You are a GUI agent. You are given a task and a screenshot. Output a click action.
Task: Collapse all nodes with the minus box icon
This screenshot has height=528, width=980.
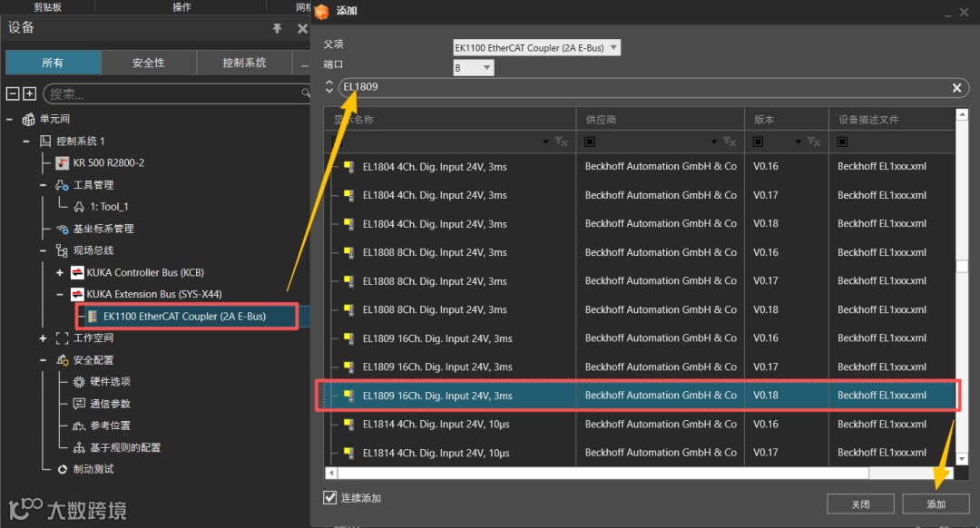pos(13,93)
